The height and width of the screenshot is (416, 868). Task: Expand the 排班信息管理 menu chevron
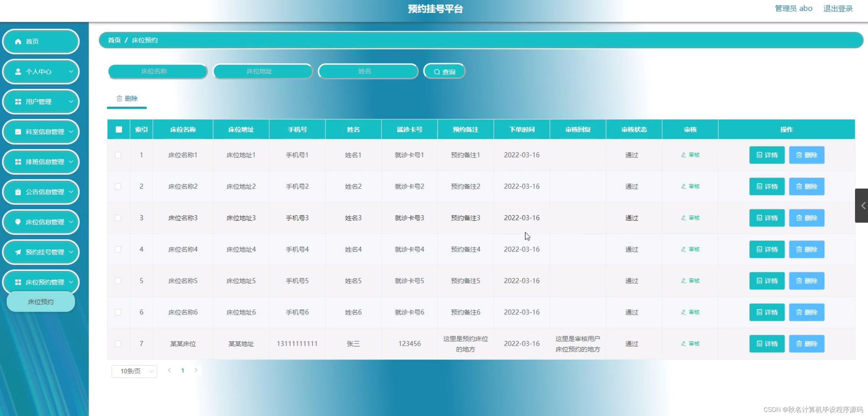71,162
